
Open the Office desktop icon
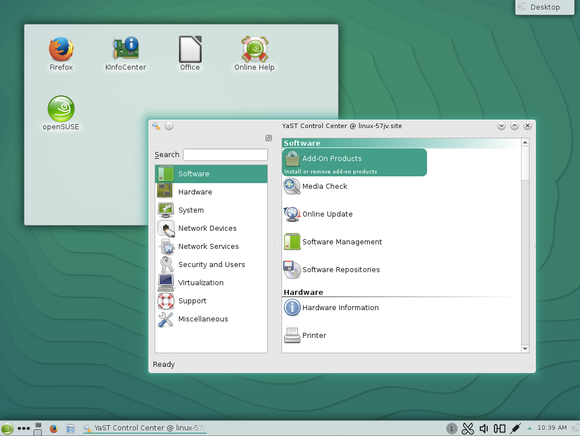(x=190, y=54)
